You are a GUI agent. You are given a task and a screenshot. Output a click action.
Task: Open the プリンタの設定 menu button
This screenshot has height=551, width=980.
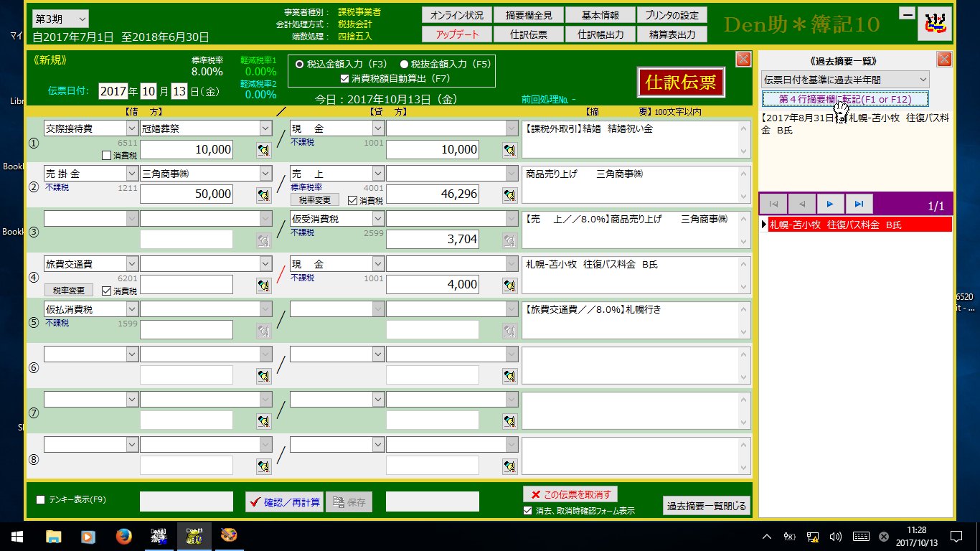[x=672, y=15]
